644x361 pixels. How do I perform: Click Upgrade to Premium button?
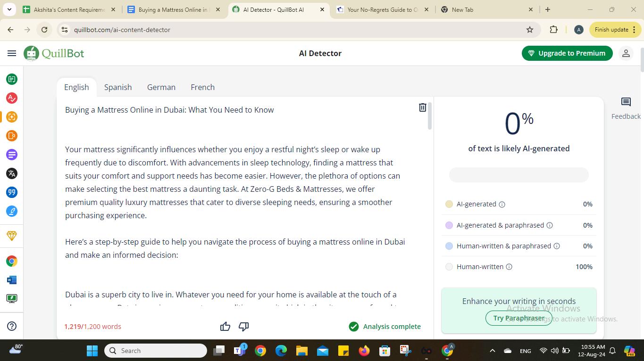click(567, 53)
